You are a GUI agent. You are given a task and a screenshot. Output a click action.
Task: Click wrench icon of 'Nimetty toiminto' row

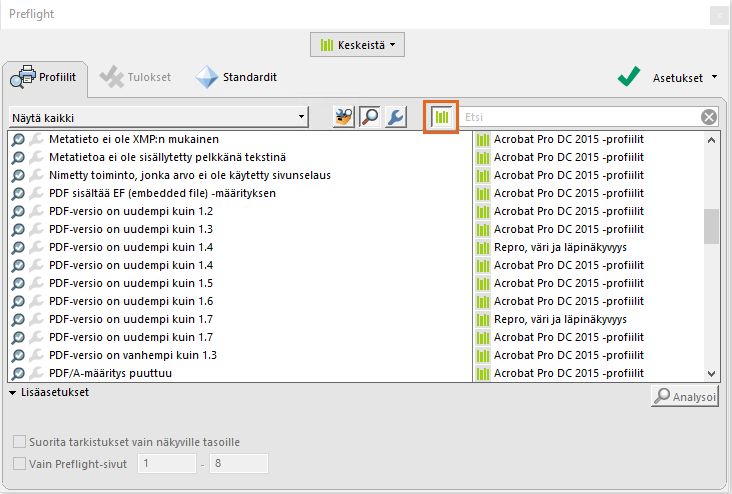(36, 175)
